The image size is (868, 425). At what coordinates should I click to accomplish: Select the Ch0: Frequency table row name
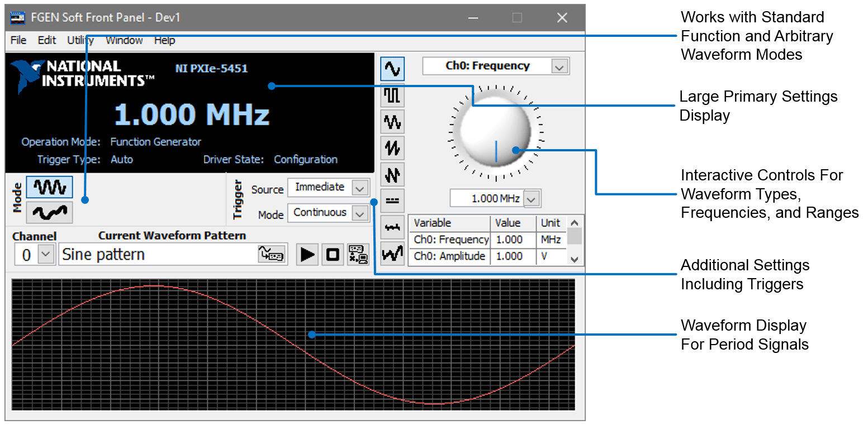450,240
